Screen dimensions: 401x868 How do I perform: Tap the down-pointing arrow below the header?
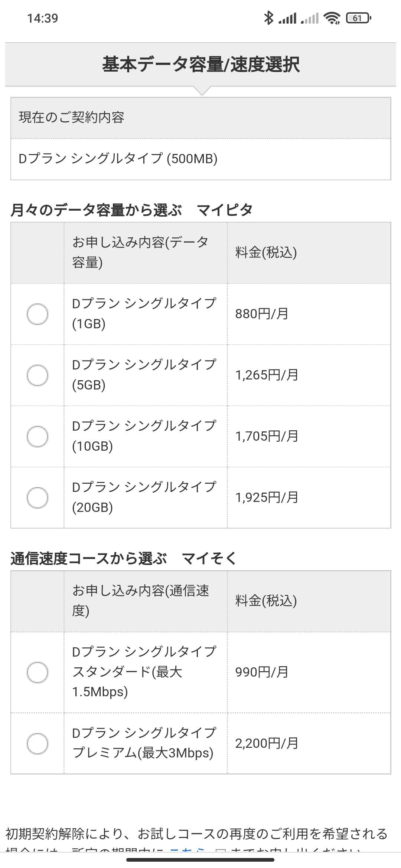[202, 91]
